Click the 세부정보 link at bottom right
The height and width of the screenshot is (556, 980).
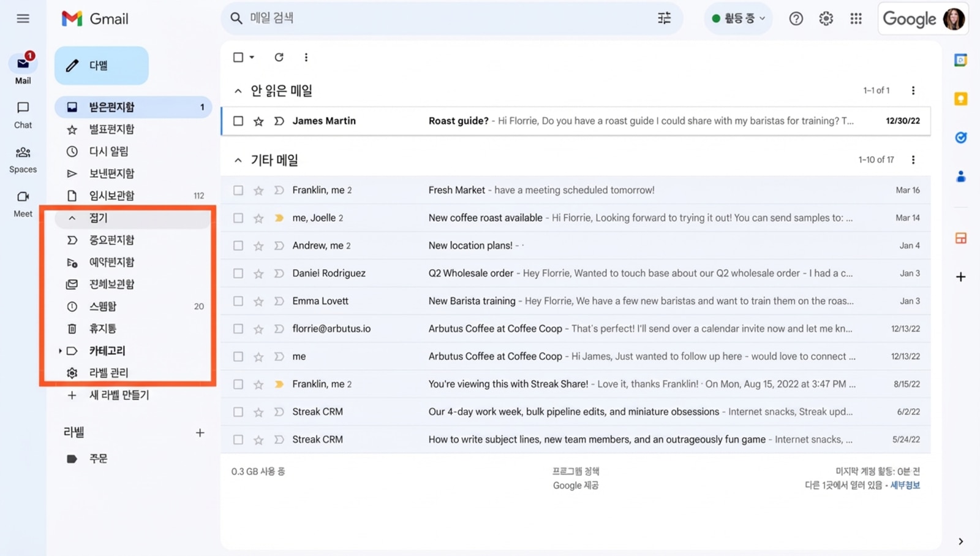pos(905,485)
